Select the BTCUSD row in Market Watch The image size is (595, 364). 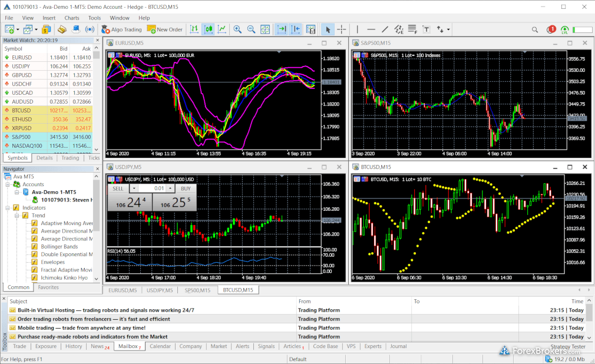point(48,111)
